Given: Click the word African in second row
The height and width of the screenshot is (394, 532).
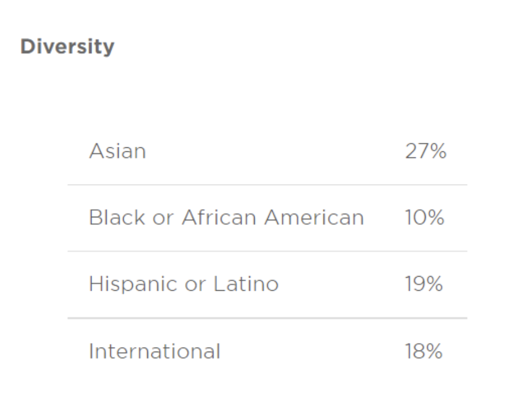Looking at the screenshot, I should pos(219,217).
